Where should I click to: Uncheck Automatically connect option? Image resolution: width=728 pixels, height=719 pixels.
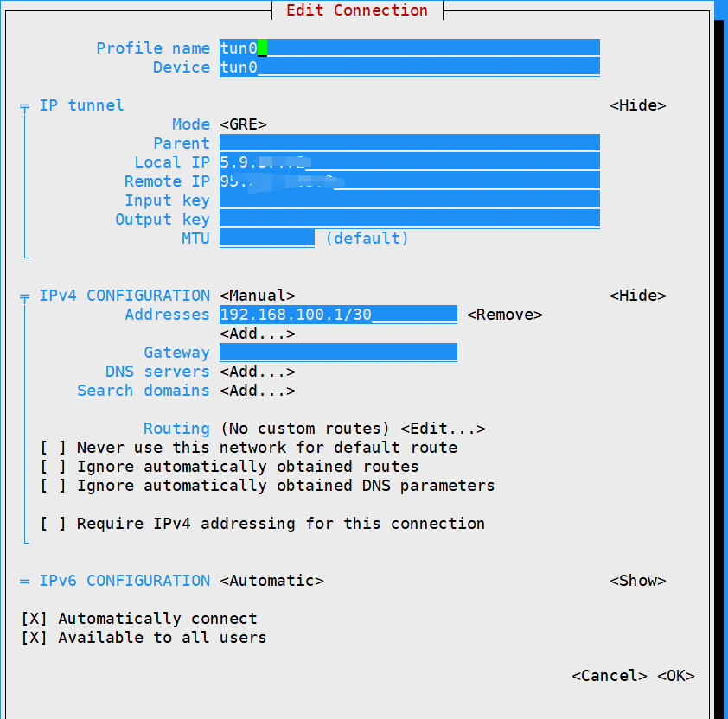pyautogui.click(x=35, y=619)
